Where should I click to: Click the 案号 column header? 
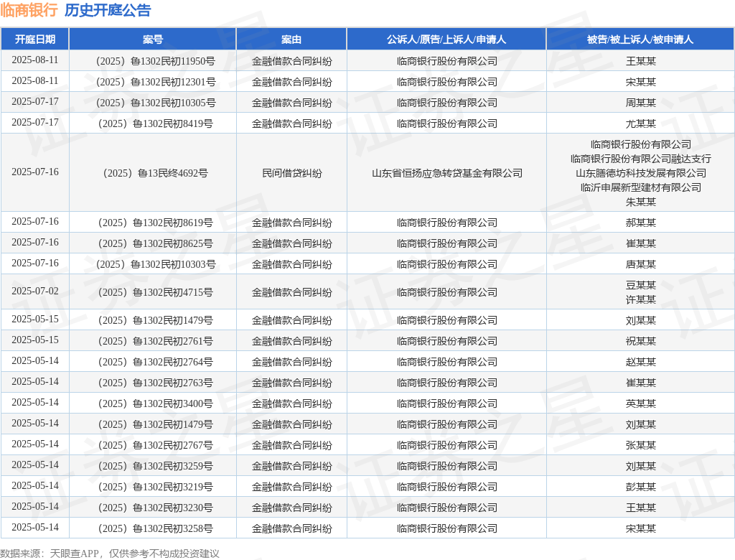[x=153, y=39]
